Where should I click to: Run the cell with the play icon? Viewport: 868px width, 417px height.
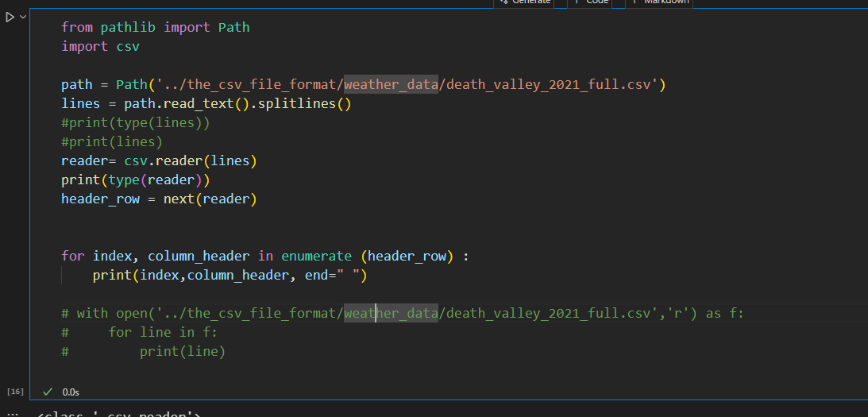pos(10,17)
